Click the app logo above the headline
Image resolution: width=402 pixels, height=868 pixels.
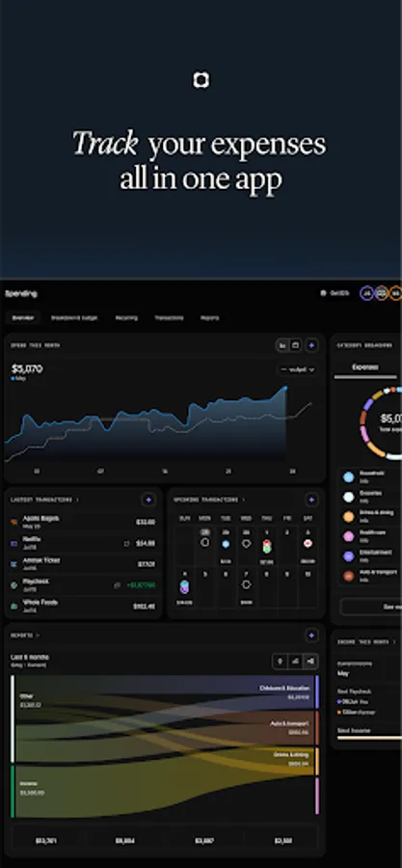201,80
